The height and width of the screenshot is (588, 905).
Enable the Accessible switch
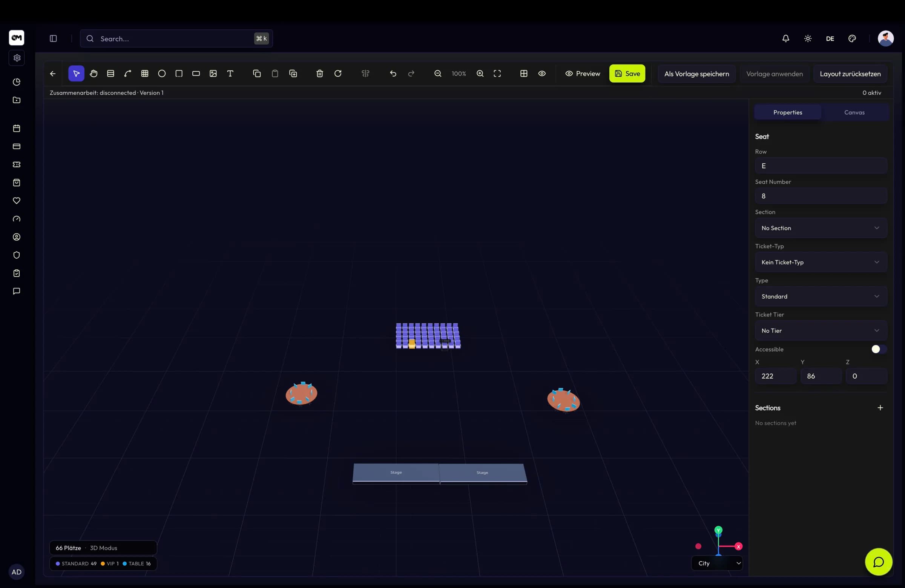click(x=879, y=349)
